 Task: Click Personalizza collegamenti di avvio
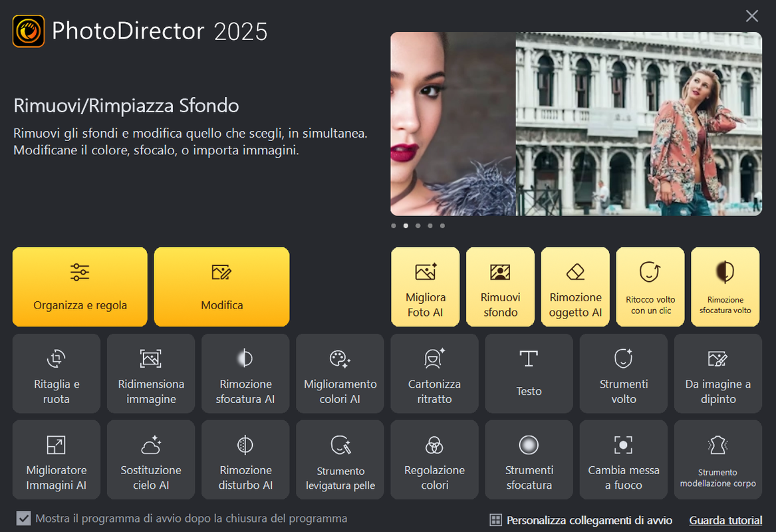click(x=581, y=520)
